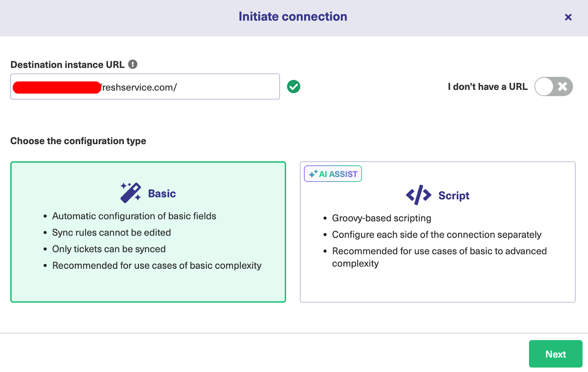Image resolution: width=588 pixels, height=372 pixels.
Task: Close the Initiate connection dialog
Action: 568,17
